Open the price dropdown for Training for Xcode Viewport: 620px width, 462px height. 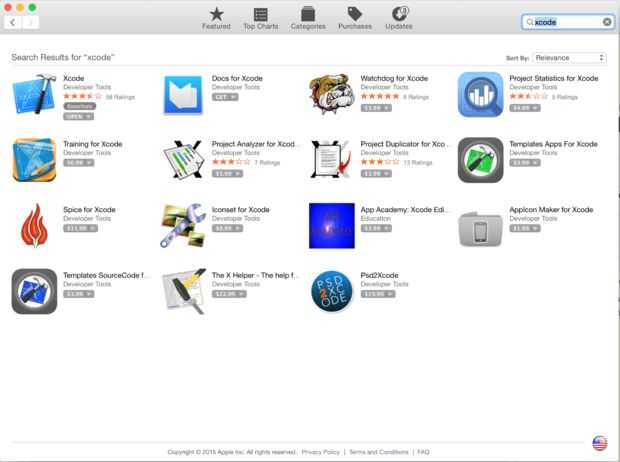(x=79, y=163)
